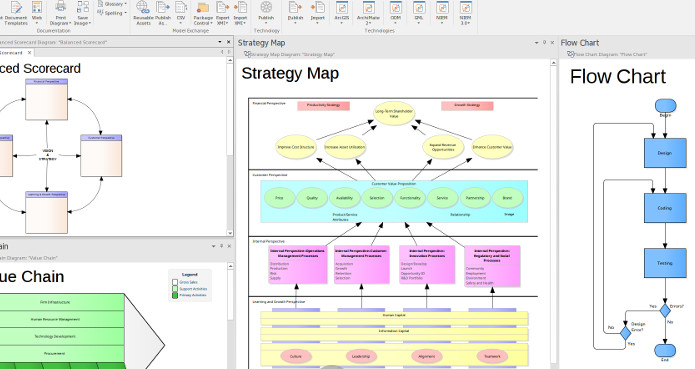695x369 pixels.
Task: Select Enhance Customer Value ellipse
Action: pos(492,147)
